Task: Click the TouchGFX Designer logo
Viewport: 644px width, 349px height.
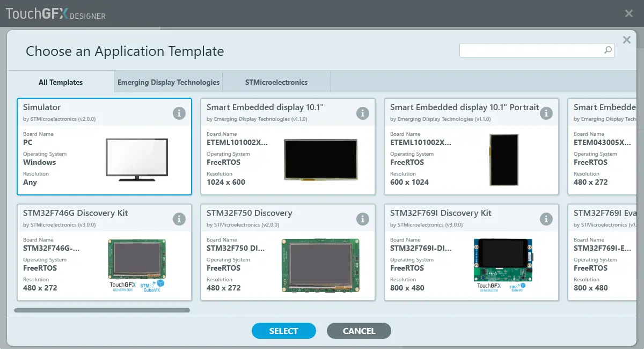Action: pos(56,13)
